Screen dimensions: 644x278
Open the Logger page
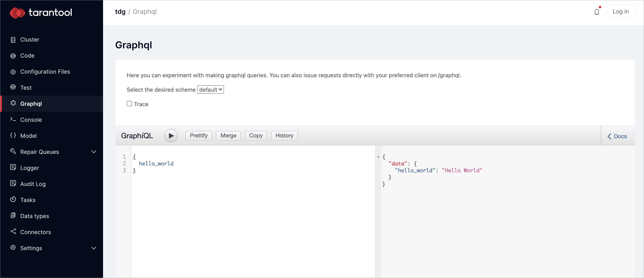(52, 168)
